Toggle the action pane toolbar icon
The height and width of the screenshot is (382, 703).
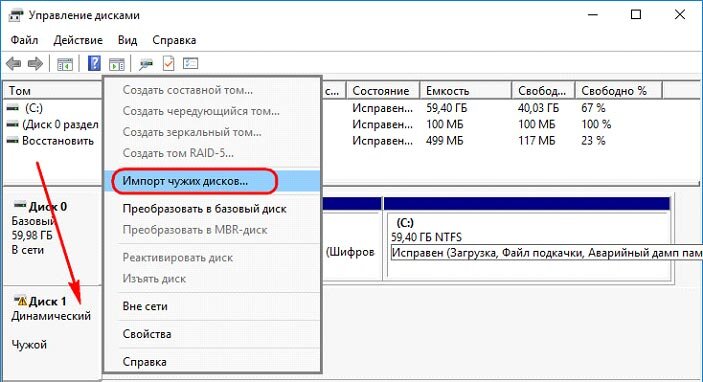tap(117, 64)
